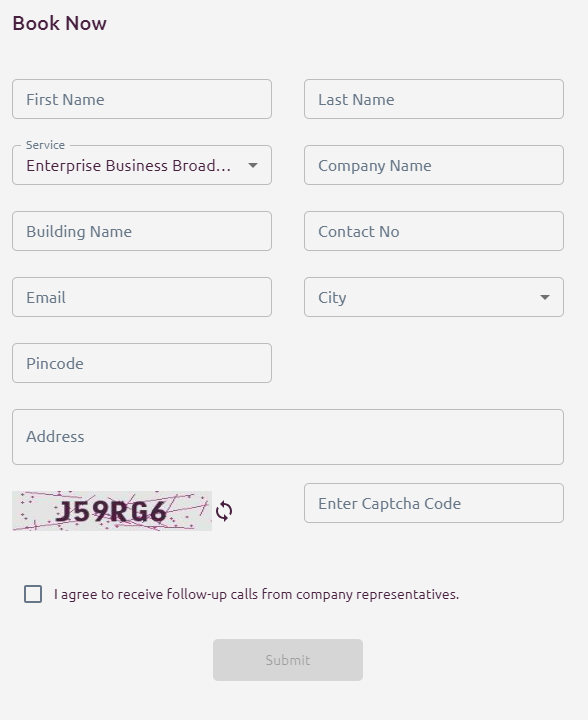
Task: Activate the Email input box
Action: (x=142, y=297)
